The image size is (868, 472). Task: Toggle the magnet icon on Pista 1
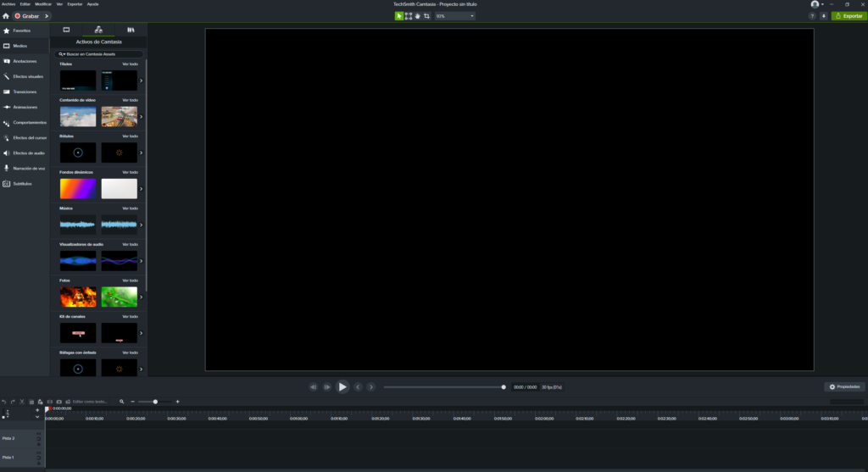tap(39, 458)
